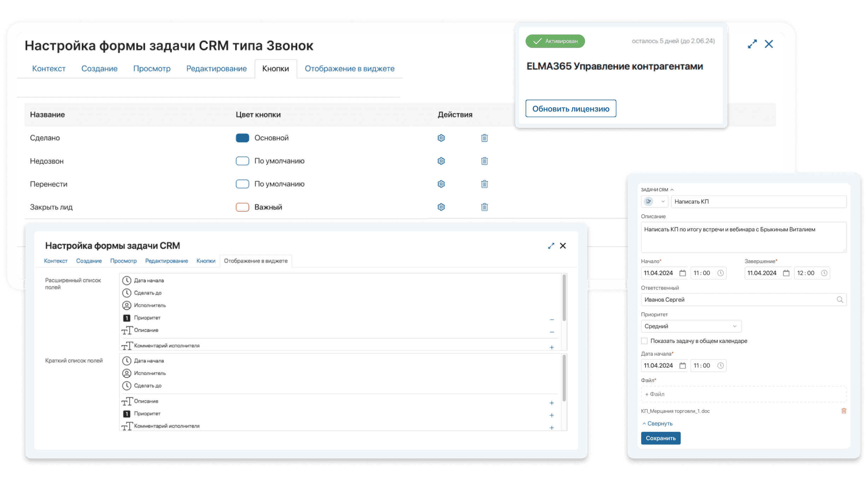Image resolution: width=868 pixels, height=481 pixels.
Task: Click calendar icon in Начало date field
Action: coord(682,273)
